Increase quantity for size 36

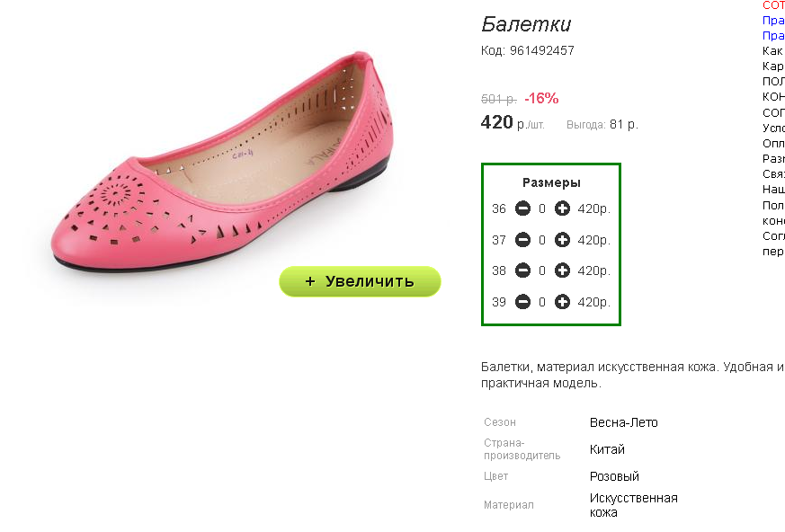[562, 209]
